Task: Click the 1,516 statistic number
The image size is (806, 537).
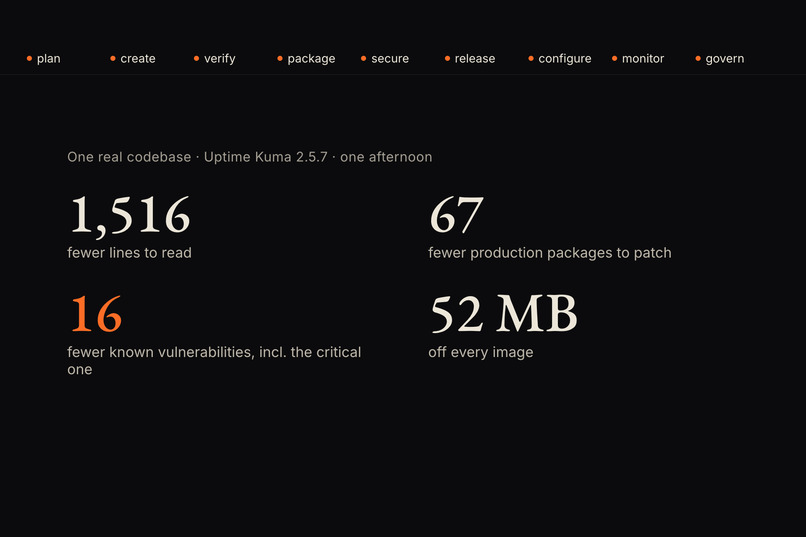Action: (x=131, y=215)
